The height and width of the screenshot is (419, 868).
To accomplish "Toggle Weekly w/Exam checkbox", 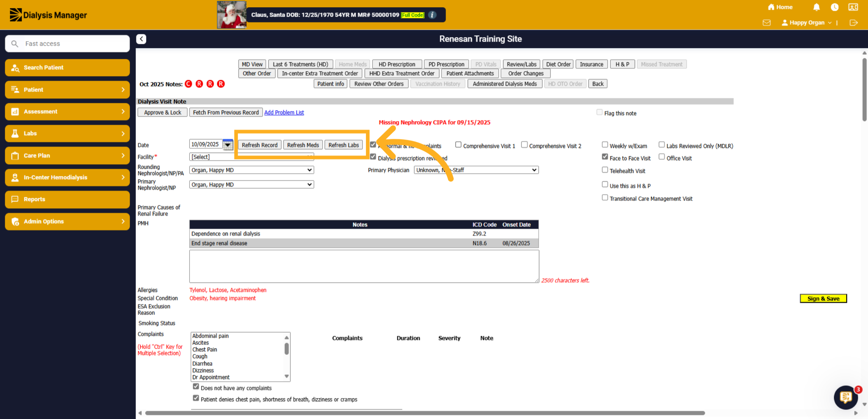I will click(x=605, y=145).
